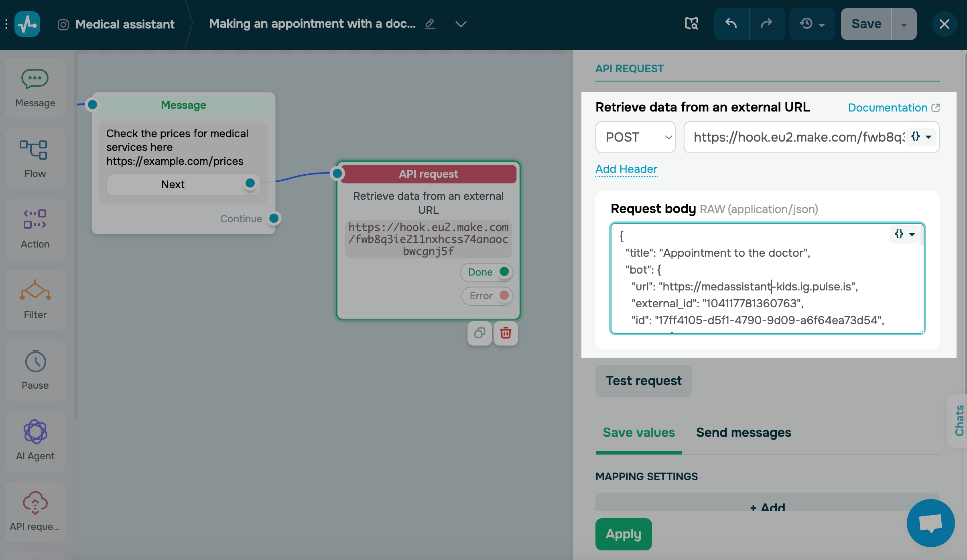Open the POST method dropdown

[x=635, y=137]
